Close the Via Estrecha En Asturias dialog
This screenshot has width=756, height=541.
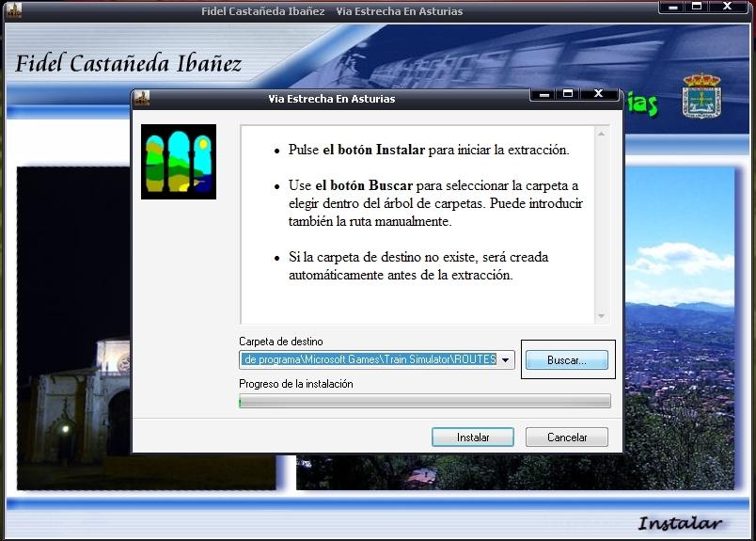tap(597, 94)
